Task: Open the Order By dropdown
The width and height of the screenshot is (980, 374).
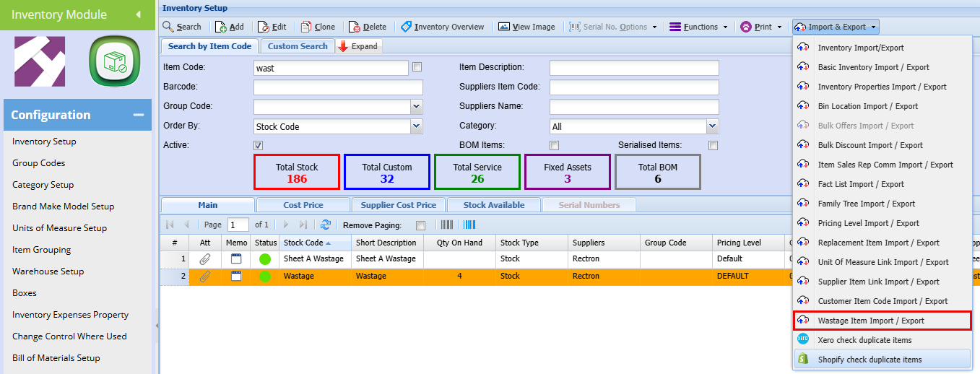Action: 416,126
